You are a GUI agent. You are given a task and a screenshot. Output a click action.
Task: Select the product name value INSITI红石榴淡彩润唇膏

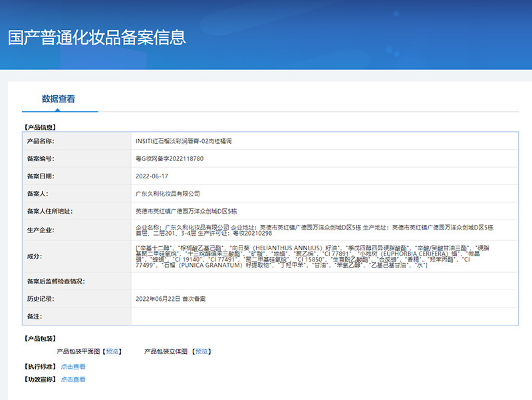pyautogui.click(x=184, y=141)
